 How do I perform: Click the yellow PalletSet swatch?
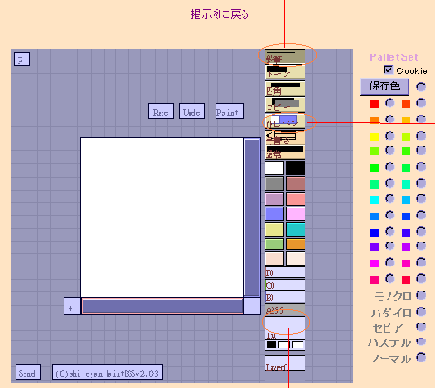[x=374, y=137]
